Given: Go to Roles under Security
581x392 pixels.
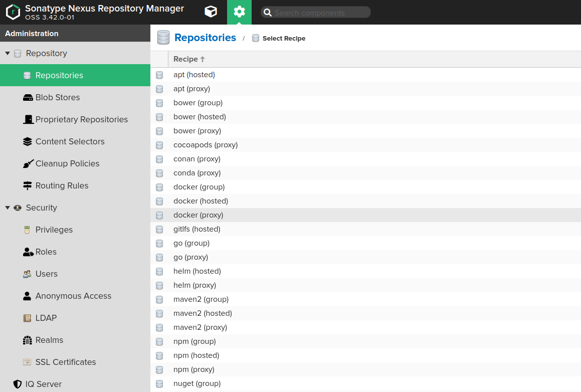Looking at the screenshot, I should click(45, 252).
